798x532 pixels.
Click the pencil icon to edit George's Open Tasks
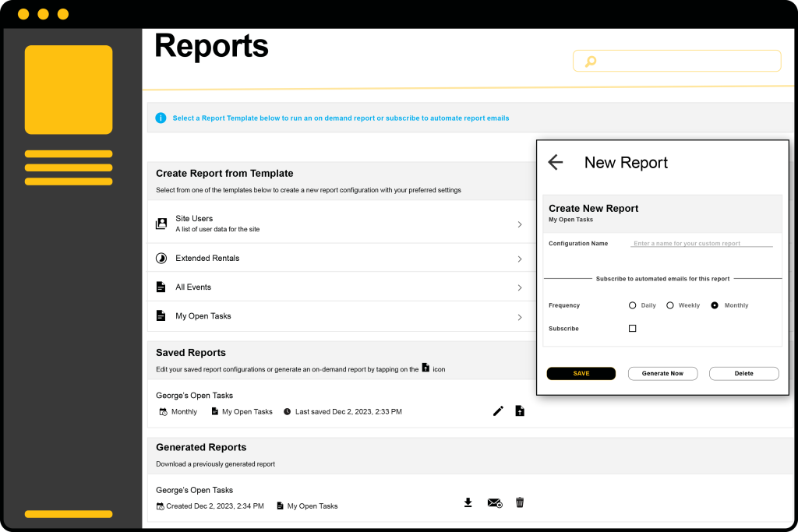pyautogui.click(x=498, y=410)
